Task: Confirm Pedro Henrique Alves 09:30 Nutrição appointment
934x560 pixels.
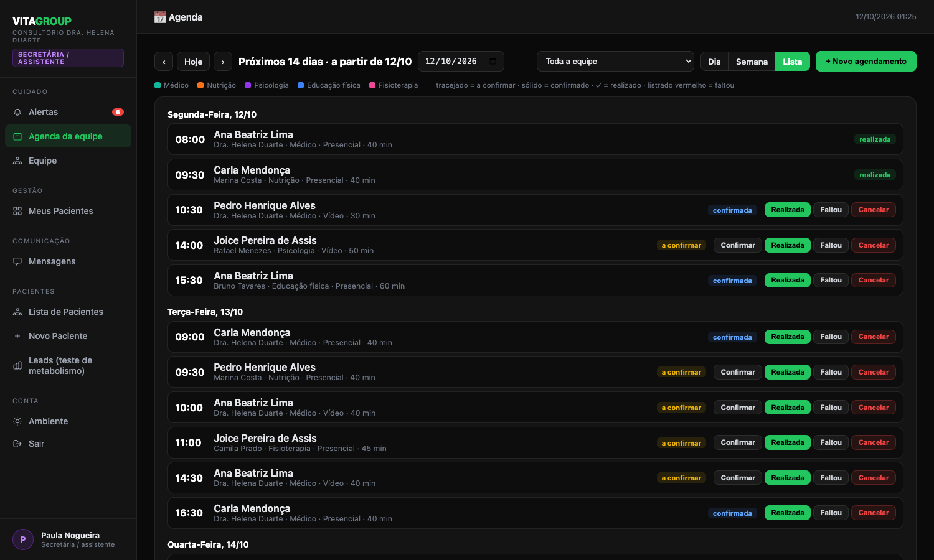Action: pyautogui.click(x=738, y=372)
